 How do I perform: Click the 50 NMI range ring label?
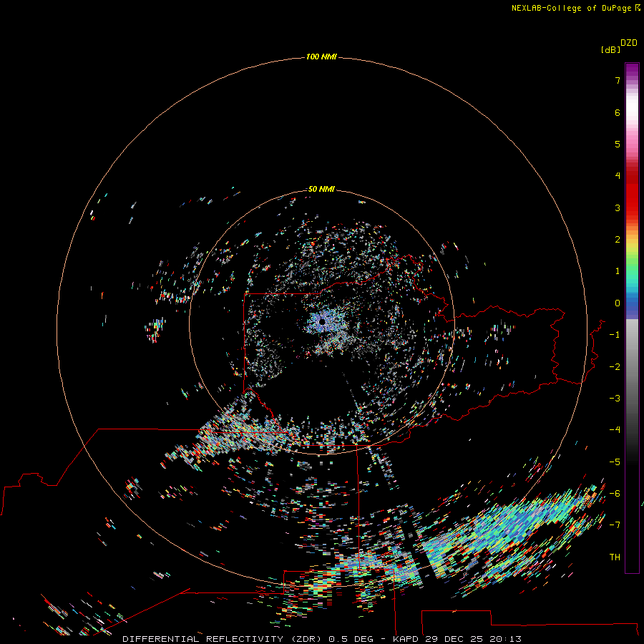point(321,189)
